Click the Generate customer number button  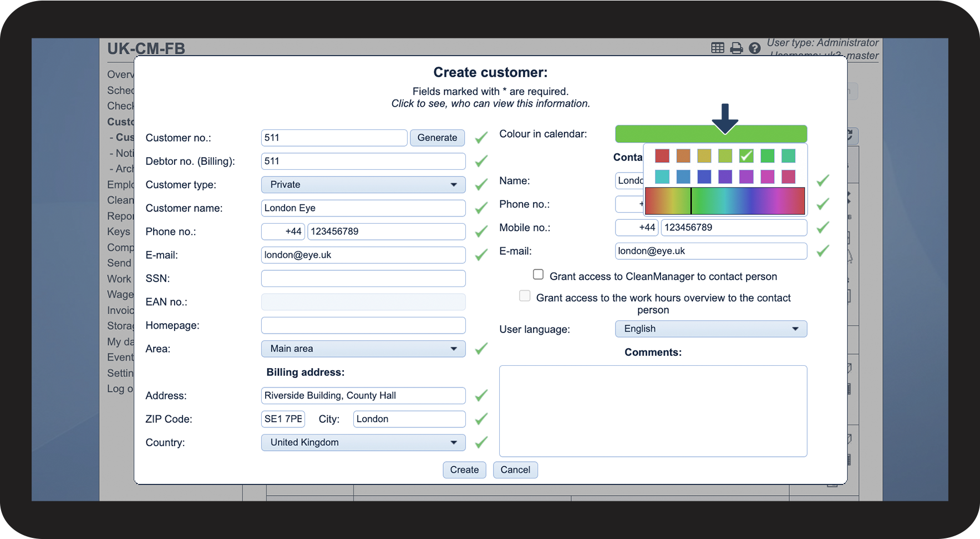coord(438,138)
